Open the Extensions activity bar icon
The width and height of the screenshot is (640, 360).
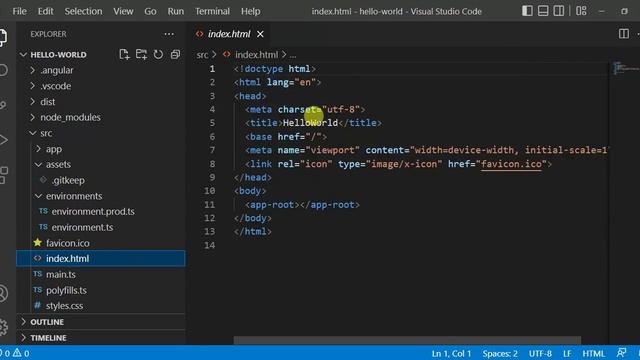coord(3,175)
